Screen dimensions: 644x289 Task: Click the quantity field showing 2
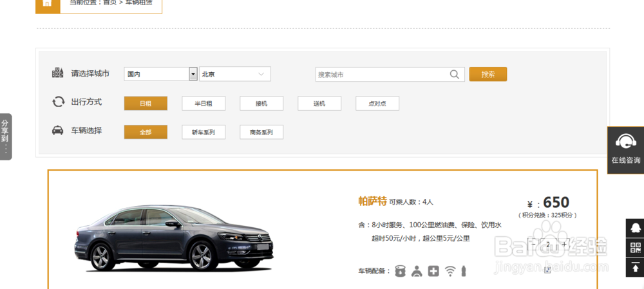pyautogui.click(x=548, y=244)
